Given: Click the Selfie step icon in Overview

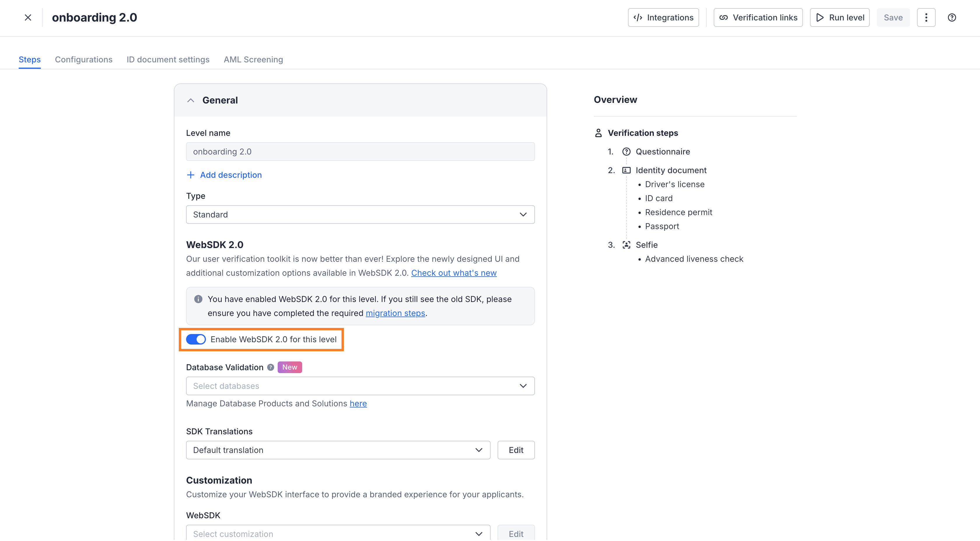Looking at the screenshot, I should point(626,245).
